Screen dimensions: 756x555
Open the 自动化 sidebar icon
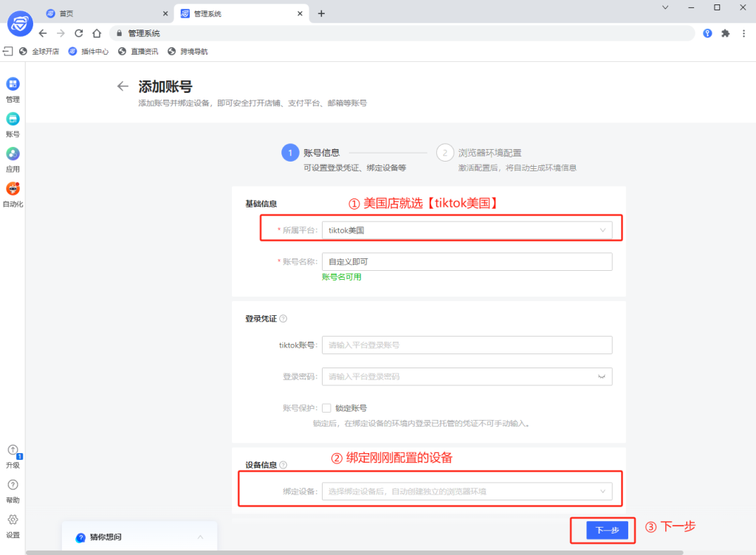[x=13, y=189]
